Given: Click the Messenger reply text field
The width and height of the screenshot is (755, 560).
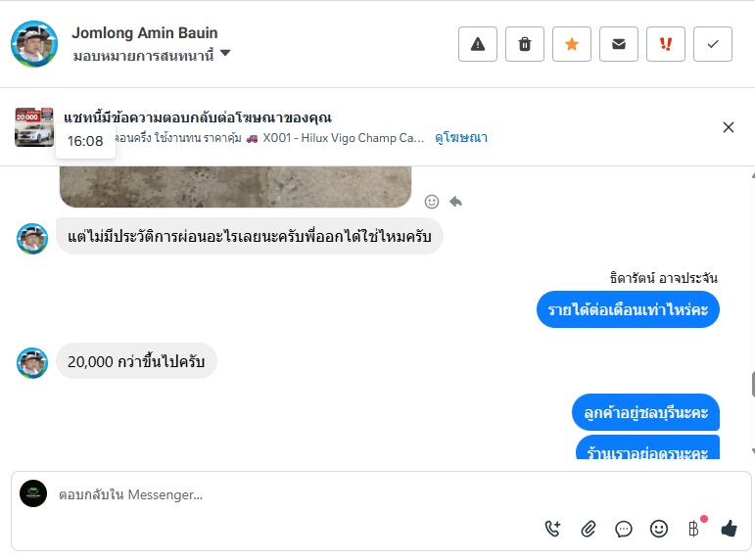Looking at the screenshot, I should tap(294, 495).
